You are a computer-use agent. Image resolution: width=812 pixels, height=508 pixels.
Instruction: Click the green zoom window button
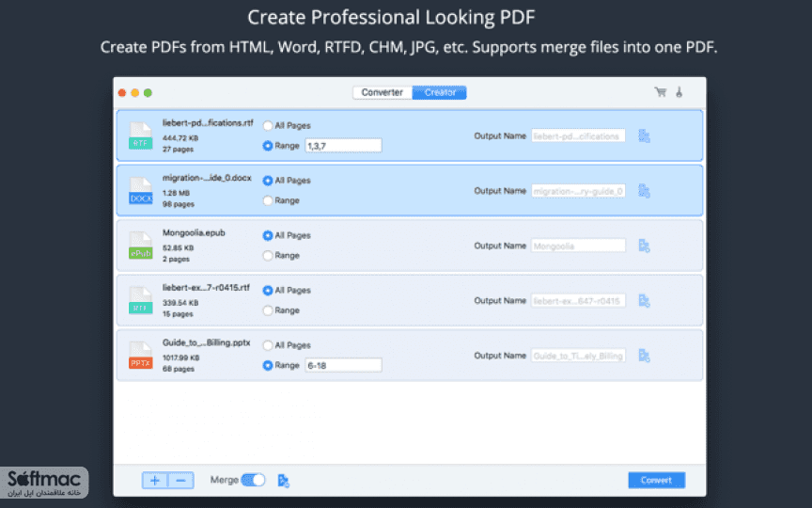click(x=148, y=93)
